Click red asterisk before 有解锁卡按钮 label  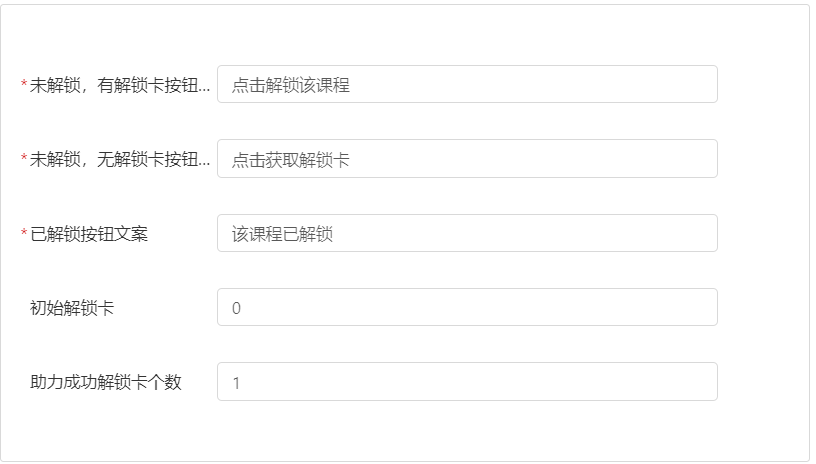tap(24, 86)
